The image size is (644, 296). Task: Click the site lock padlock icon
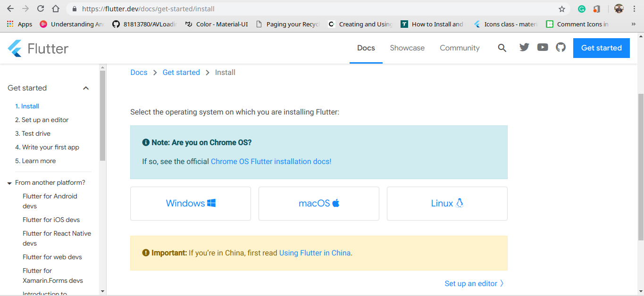75,8
